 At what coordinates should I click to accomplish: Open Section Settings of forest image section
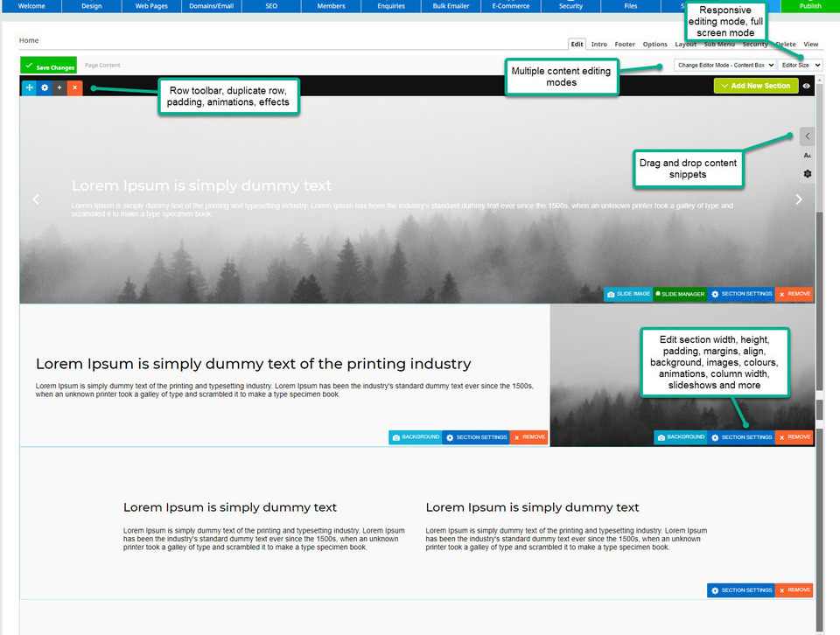tap(741, 437)
